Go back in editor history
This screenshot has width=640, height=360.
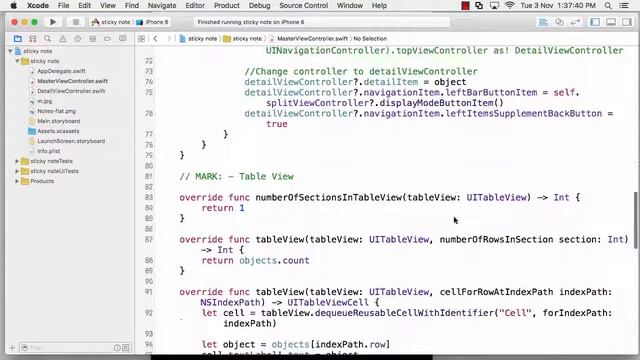156,39
